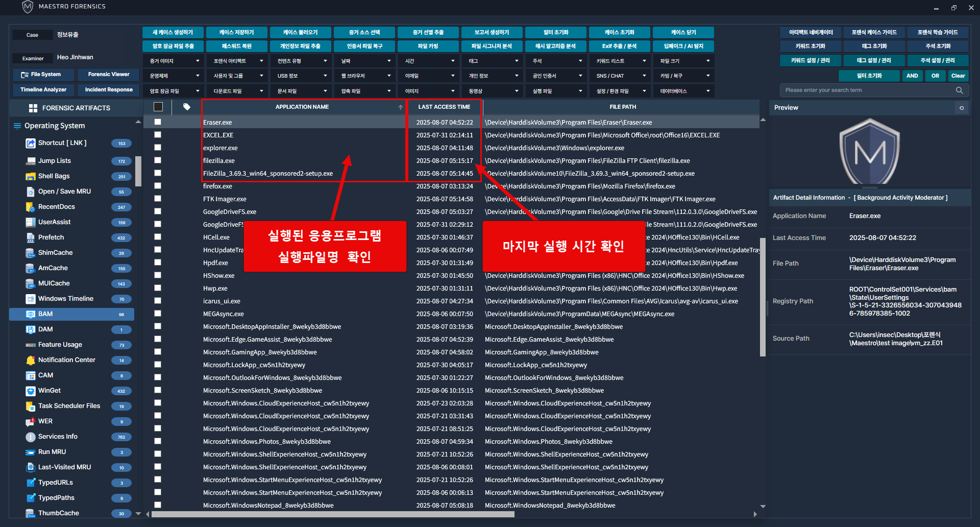Click the horizontal scrollbar under the table
The image size is (980, 527).
(x=333, y=514)
